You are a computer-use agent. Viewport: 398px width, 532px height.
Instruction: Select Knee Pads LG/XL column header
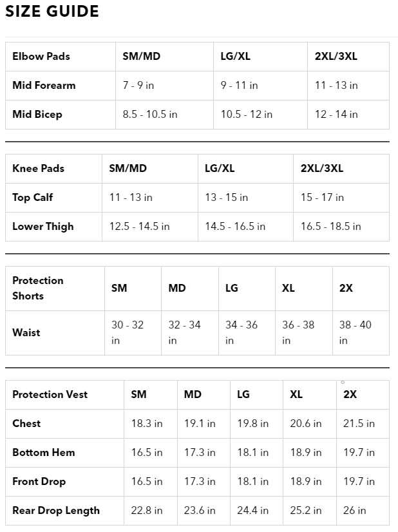[245, 169]
